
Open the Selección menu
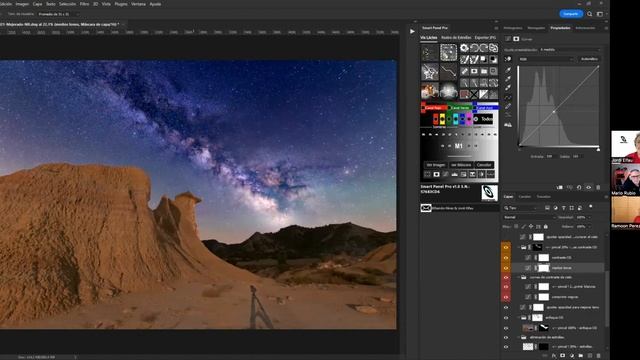[68, 4]
